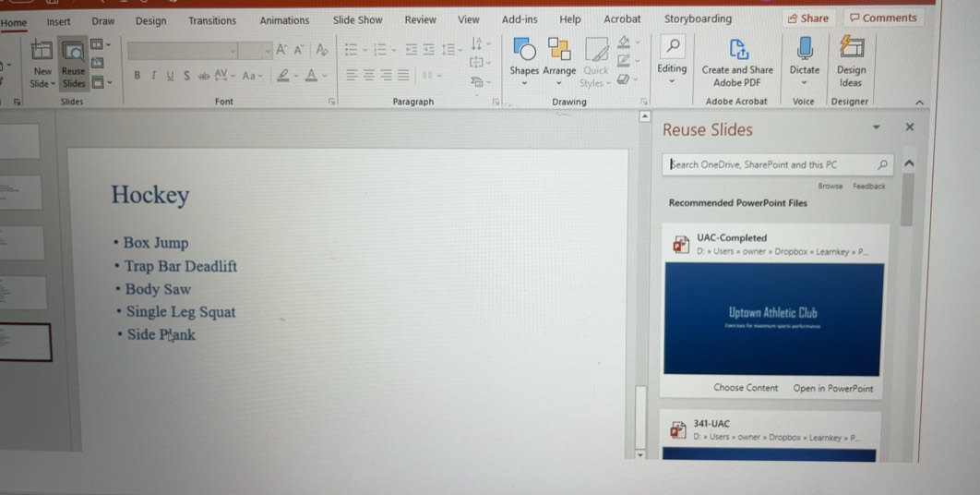980x495 pixels.
Task: Click the Browse link in Reuse Slides
Action: pos(830,186)
